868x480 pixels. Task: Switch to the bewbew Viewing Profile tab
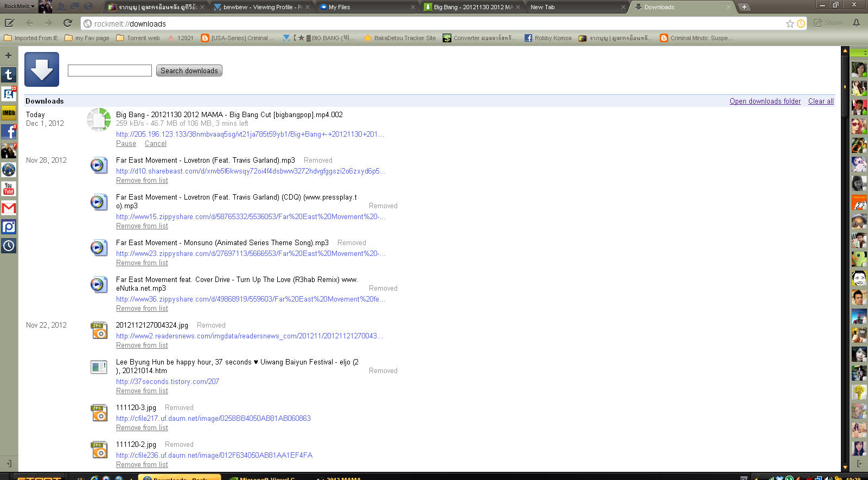click(x=261, y=7)
